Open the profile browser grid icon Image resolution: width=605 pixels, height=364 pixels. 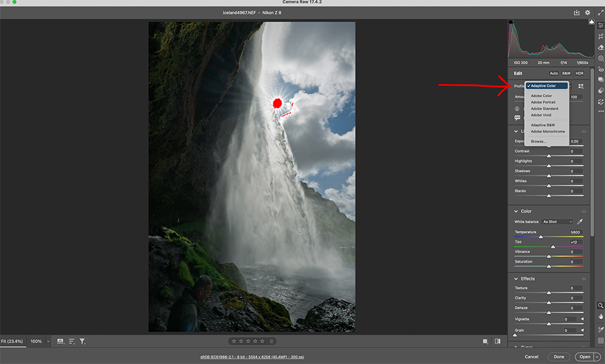coord(581,86)
